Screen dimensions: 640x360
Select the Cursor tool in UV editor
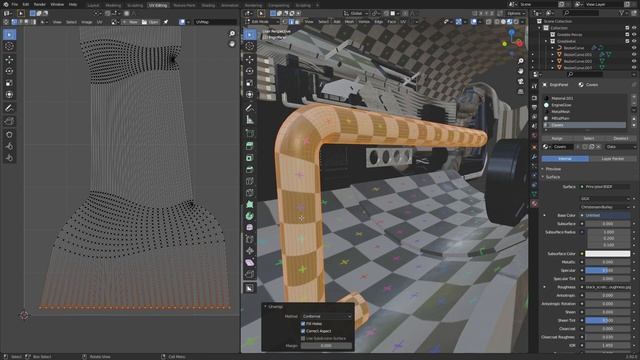pos(9,47)
